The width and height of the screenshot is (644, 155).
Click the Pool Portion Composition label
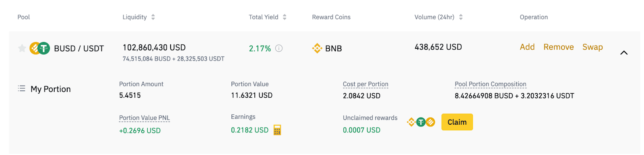click(491, 84)
